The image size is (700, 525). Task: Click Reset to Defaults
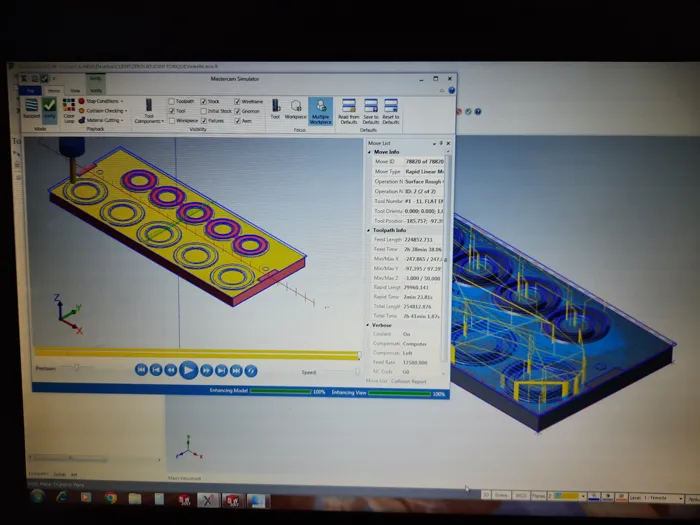point(391,112)
